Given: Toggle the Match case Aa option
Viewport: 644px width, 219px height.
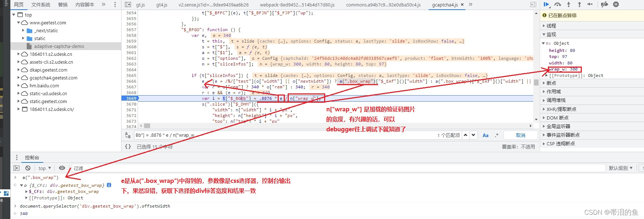Looking at the screenshot, I should 485,135.
